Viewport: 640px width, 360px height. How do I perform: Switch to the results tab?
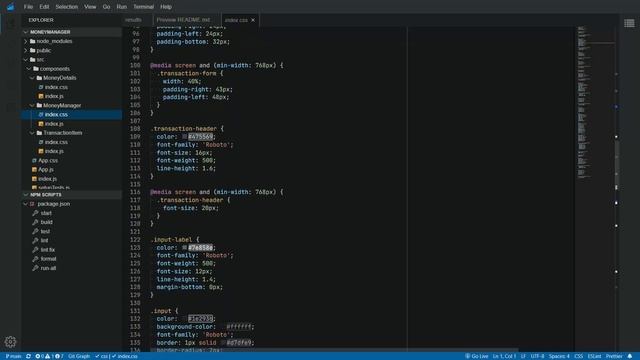pos(133,20)
